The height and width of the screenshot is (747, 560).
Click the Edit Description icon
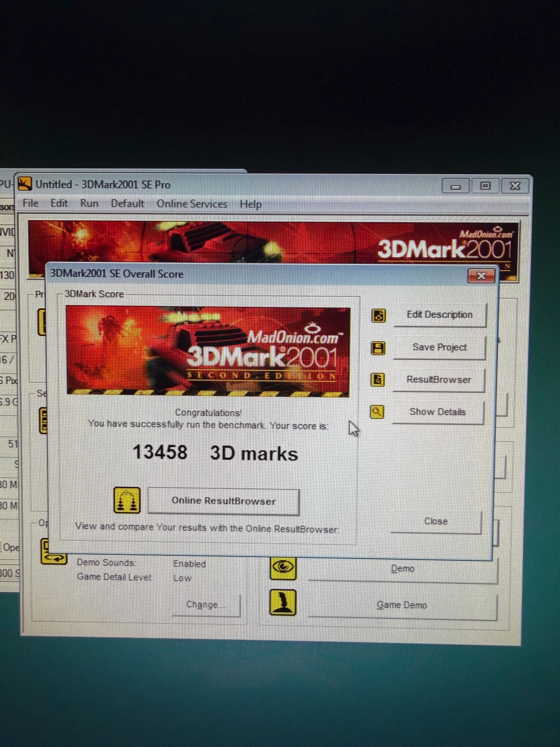coord(378,315)
